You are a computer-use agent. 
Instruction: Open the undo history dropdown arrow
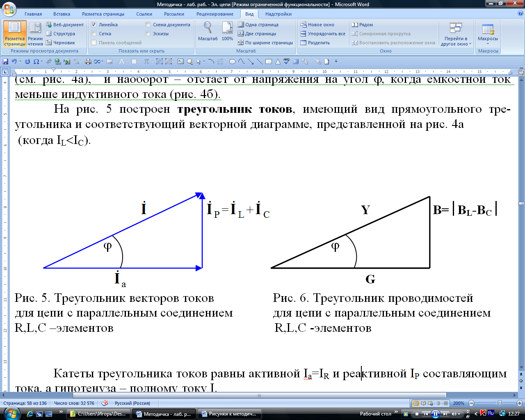click(x=20, y=62)
